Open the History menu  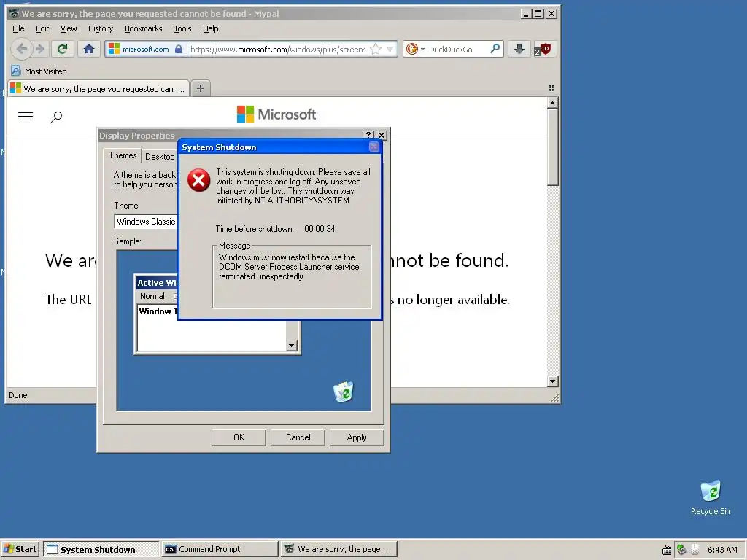pyautogui.click(x=101, y=28)
